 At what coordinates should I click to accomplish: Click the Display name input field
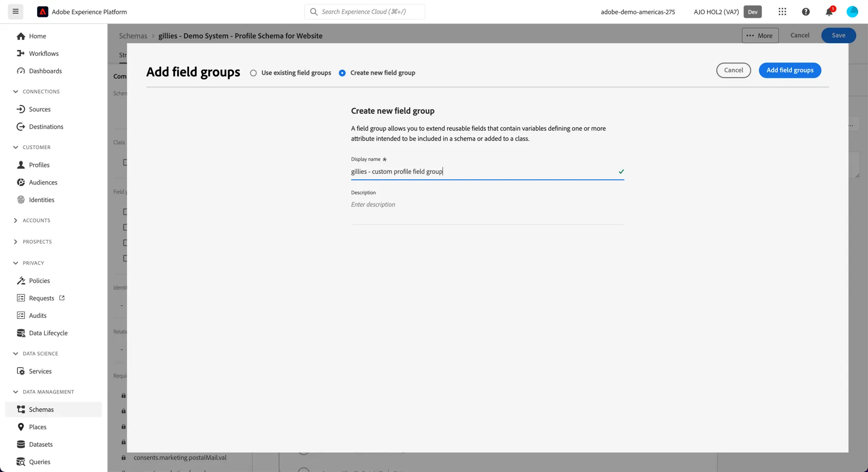(x=487, y=172)
